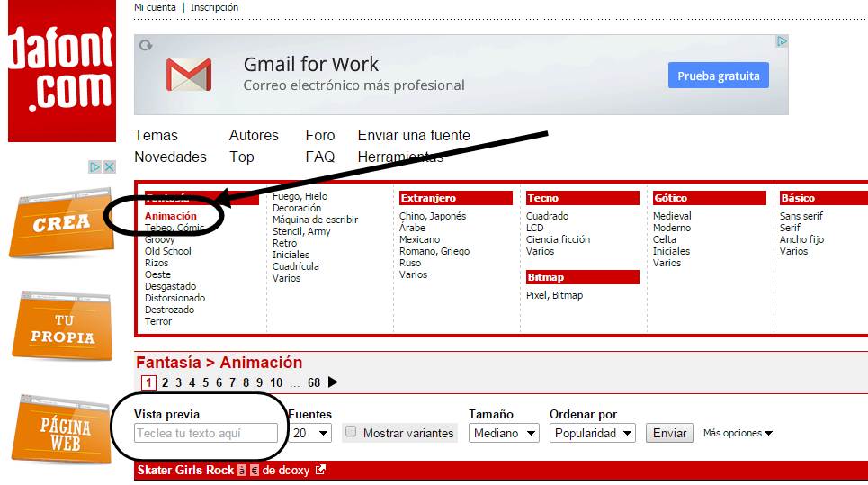The image size is (868, 485).
Task: Click the AdChoices icon on Gmail banner
Action: (x=782, y=41)
